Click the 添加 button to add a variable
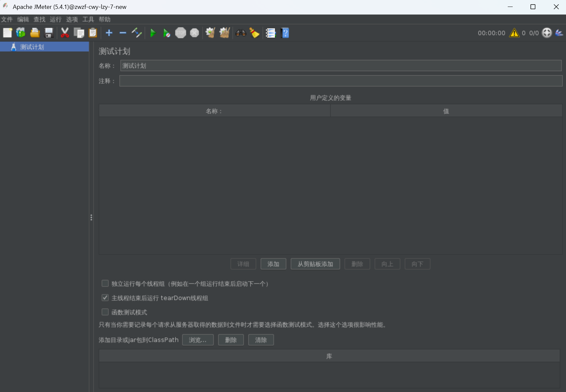The image size is (566, 392). tap(273, 264)
